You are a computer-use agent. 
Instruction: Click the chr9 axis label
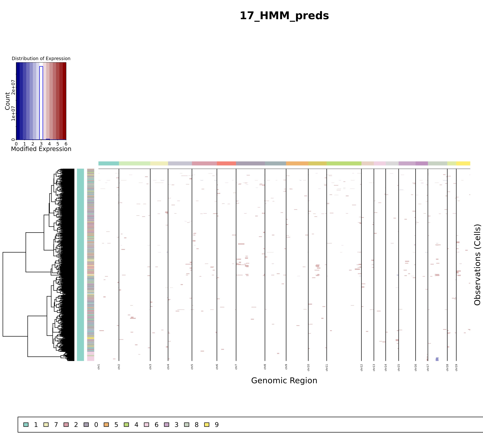(286, 367)
